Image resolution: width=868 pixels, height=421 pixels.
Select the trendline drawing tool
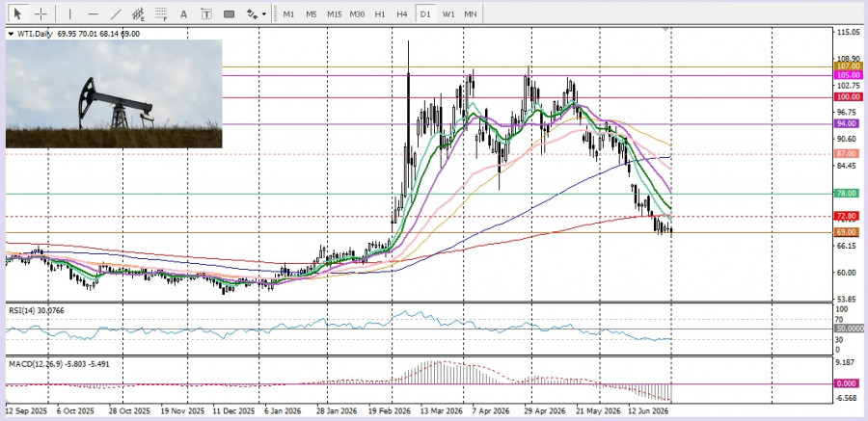point(116,13)
